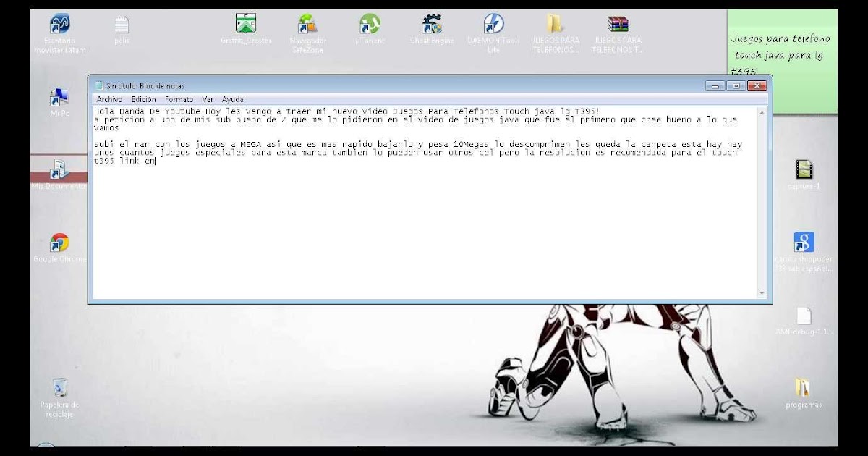Open Ayuda menu in Notepad
The height and width of the screenshot is (456, 868).
[x=232, y=99]
